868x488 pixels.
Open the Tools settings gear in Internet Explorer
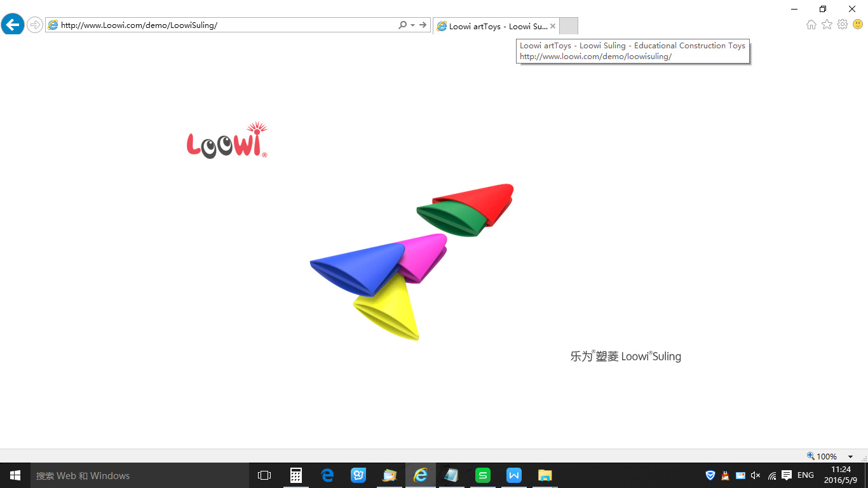(841, 24)
